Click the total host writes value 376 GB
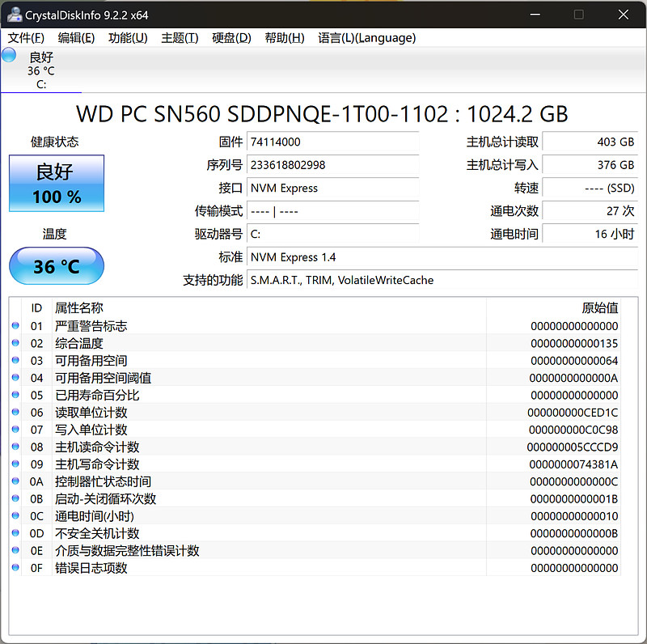The height and width of the screenshot is (644, 647). (x=590, y=165)
